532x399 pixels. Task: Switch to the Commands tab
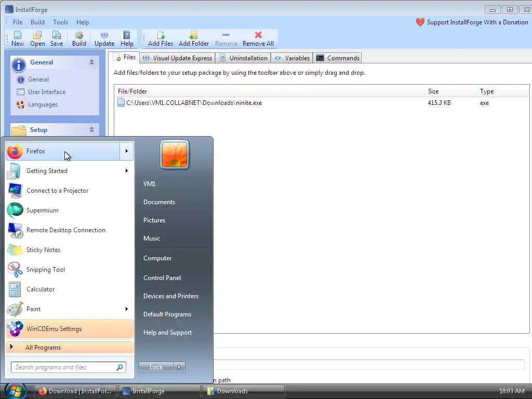click(338, 58)
